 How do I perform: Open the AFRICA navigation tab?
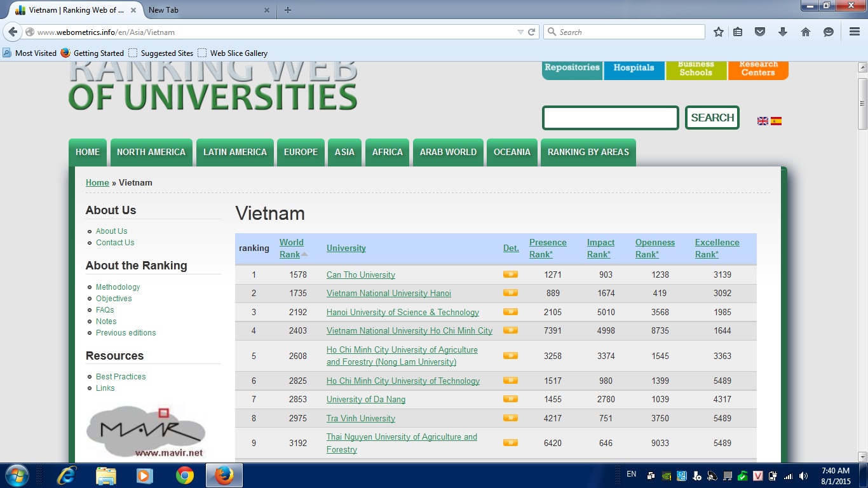[x=388, y=152]
